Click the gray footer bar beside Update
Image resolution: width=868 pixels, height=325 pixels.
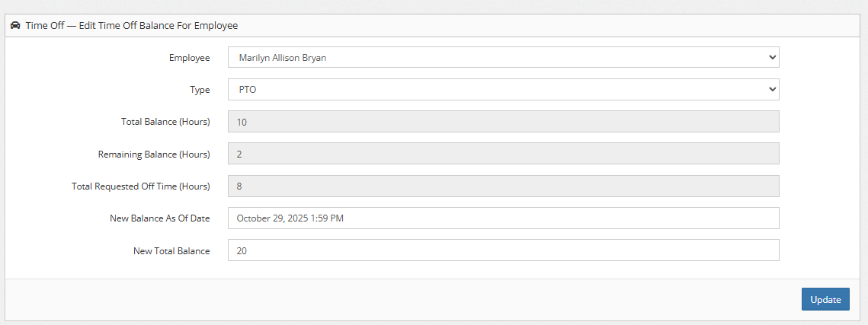(403, 300)
